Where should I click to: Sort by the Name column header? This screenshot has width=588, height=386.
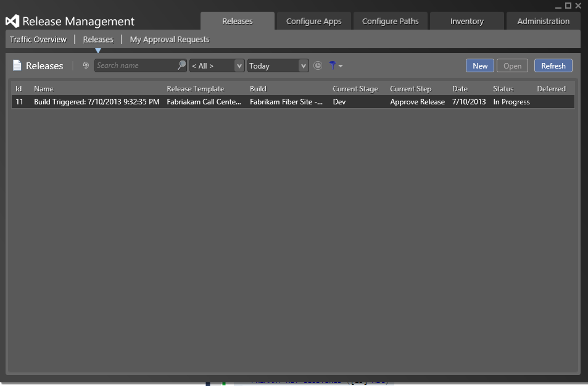tap(44, 89)
